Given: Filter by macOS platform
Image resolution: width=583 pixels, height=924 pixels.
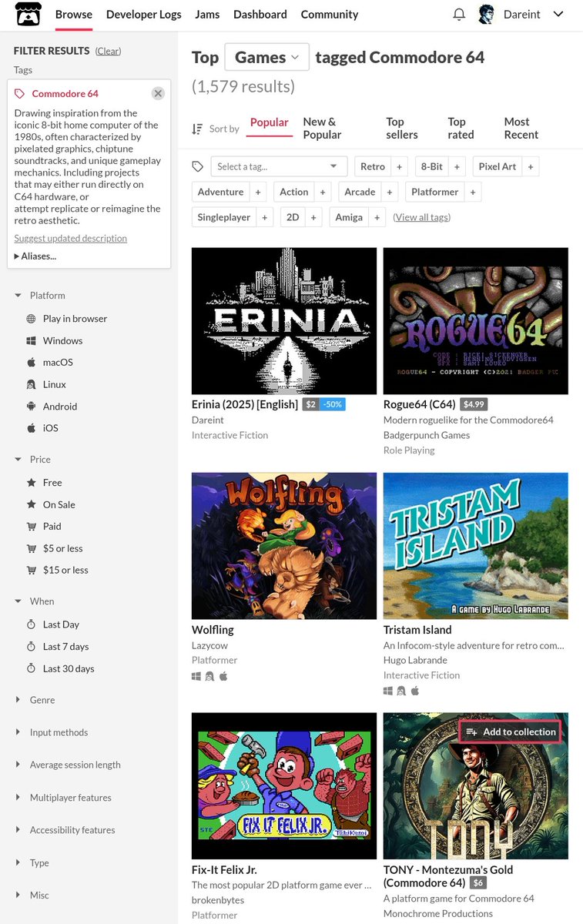Looking at the screenshot, I should click(x=49, y=362).
